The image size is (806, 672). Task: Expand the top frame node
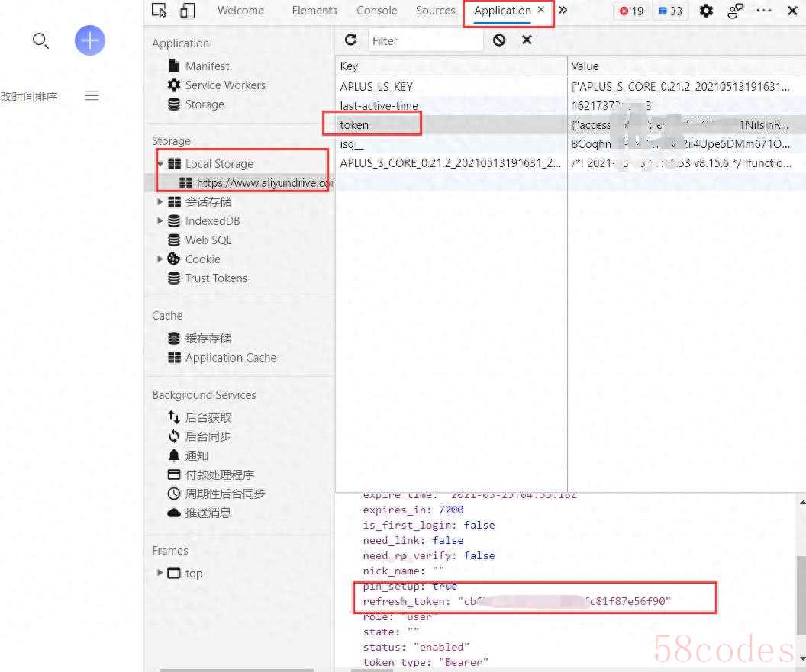(160, 573)
